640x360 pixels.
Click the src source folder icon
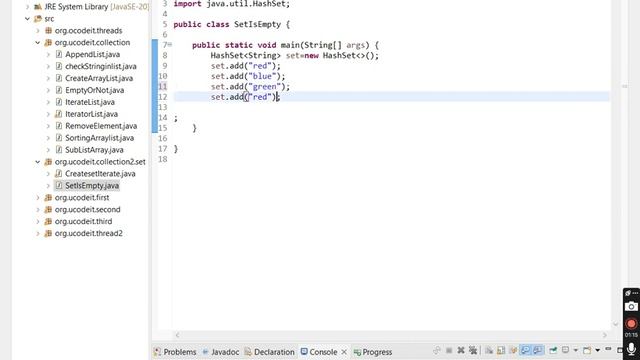(38, 18)
